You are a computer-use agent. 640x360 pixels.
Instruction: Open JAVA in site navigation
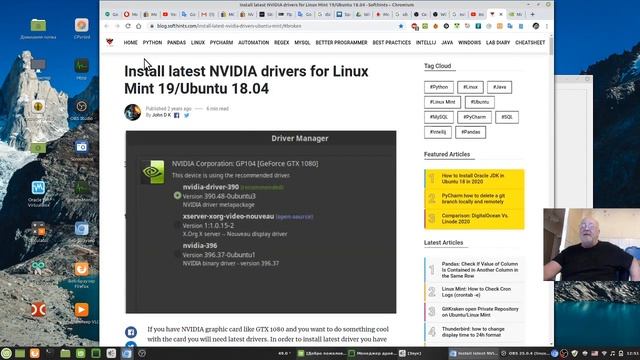coord(447,42)
